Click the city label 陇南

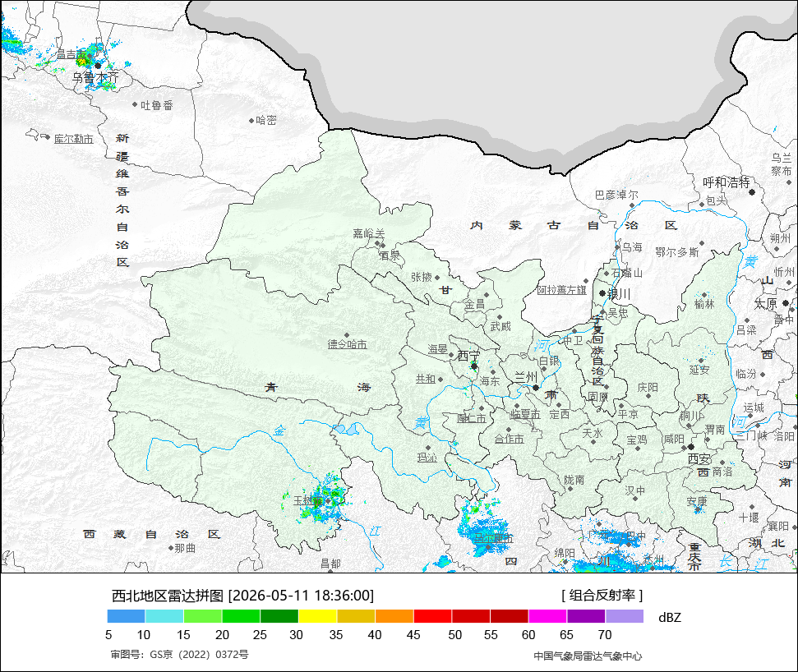[574, 480]
